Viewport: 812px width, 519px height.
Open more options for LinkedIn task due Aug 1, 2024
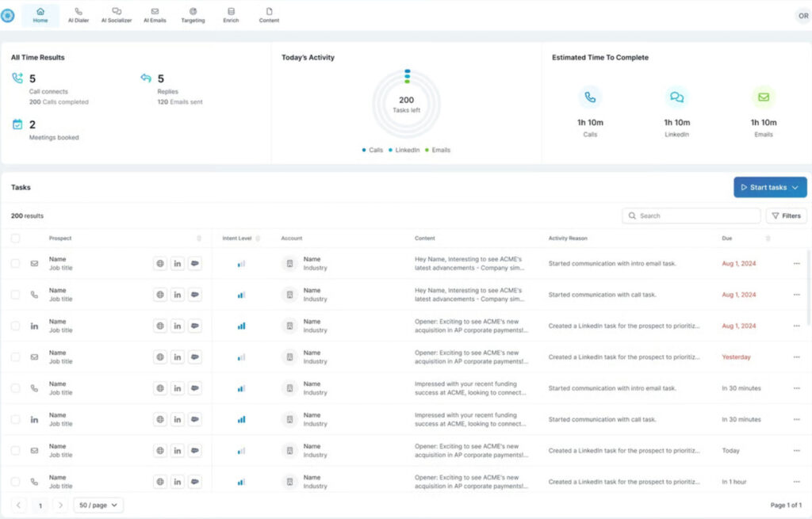pyautogui.click(x=796, y=326)
